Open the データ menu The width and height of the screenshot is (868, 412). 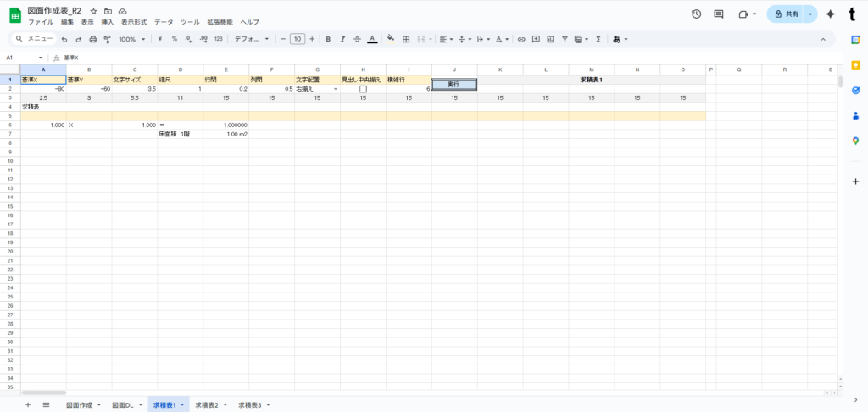[164, 22]
